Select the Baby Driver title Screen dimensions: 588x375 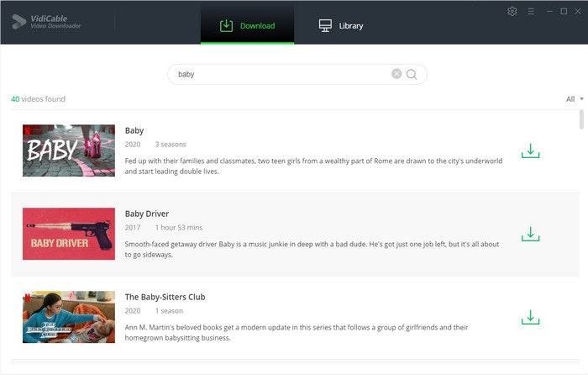[147, 214]
